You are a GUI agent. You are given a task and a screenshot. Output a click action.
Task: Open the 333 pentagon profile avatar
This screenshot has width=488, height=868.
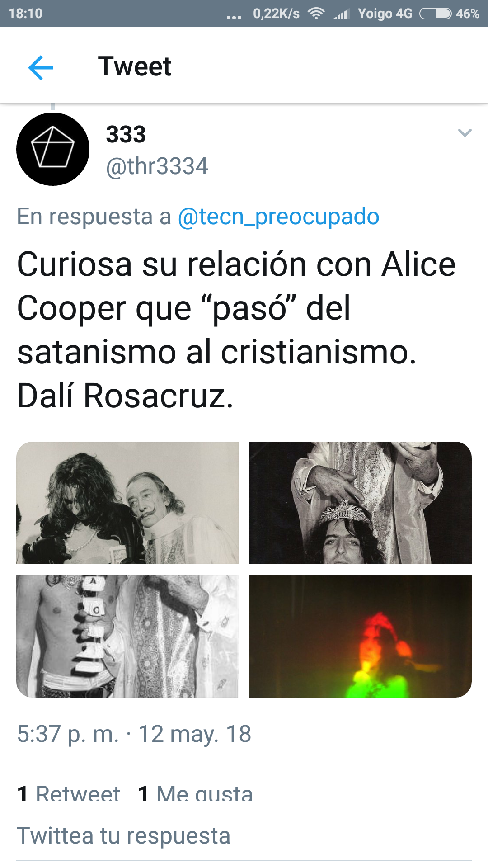[x=53, y=149]
